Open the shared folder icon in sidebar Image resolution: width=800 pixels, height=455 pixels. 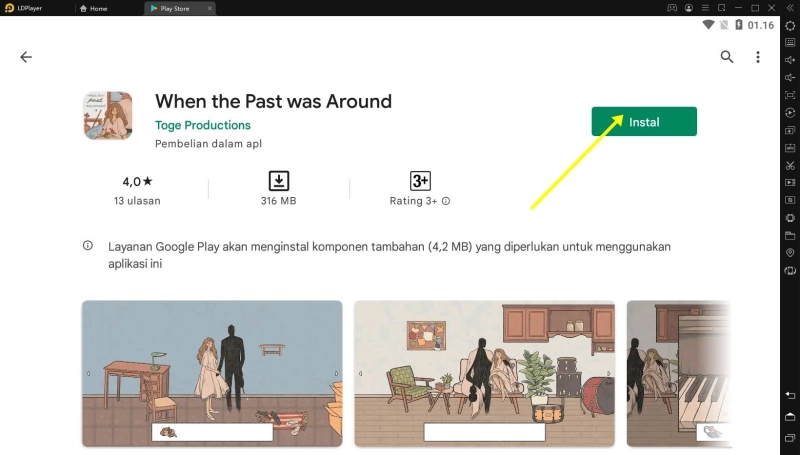click(790, 235)
